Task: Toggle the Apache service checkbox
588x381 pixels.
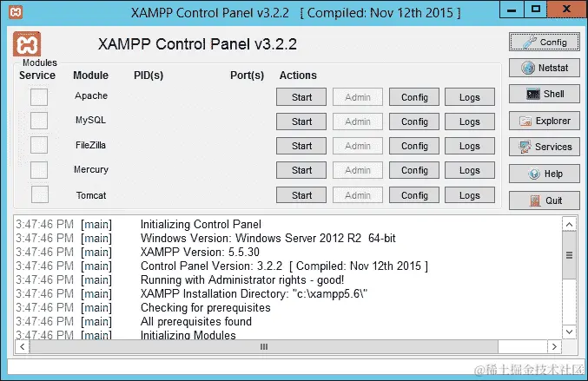Action: coord(39,97)
